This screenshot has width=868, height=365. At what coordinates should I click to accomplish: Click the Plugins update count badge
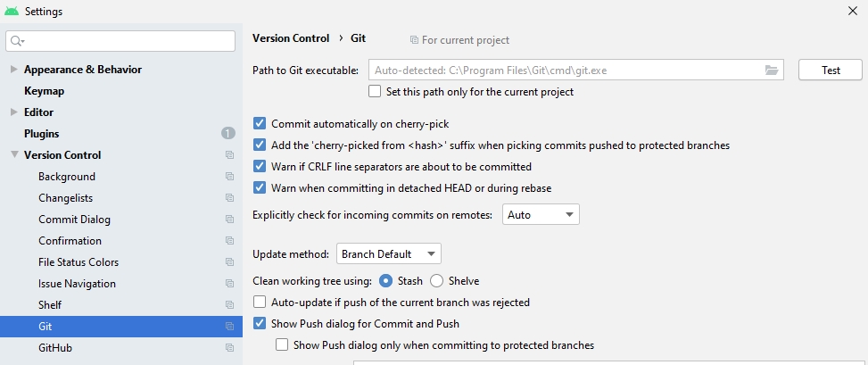(x=228, y=134)
